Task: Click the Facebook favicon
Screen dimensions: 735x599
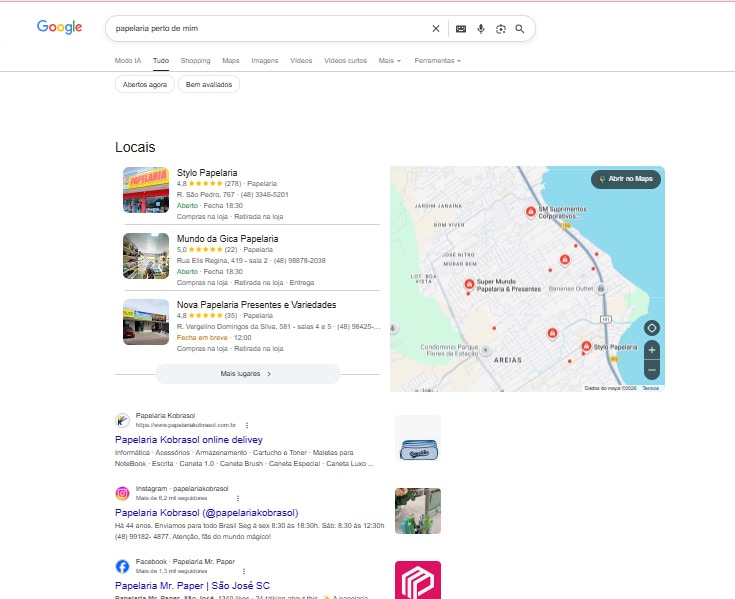Action: pos(122,566)
